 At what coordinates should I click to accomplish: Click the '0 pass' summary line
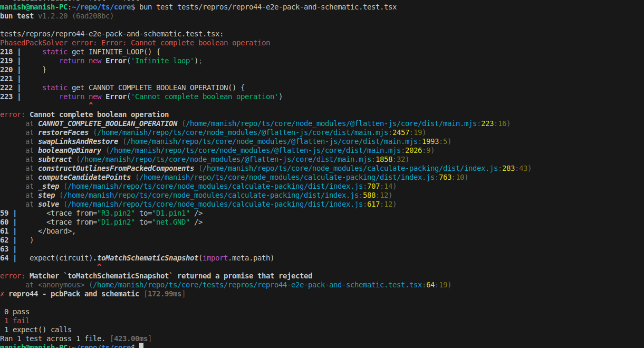click(17, 312)
